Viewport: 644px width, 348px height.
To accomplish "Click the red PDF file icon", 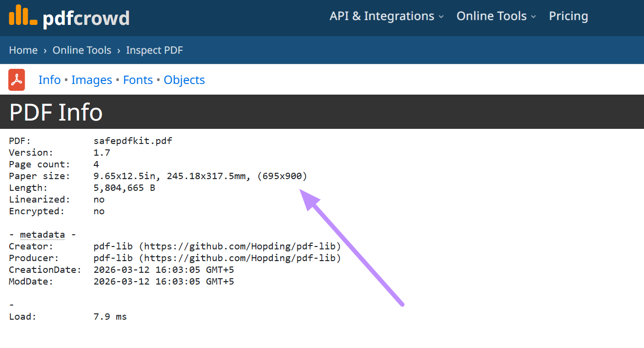I will (x=17, y=80).
